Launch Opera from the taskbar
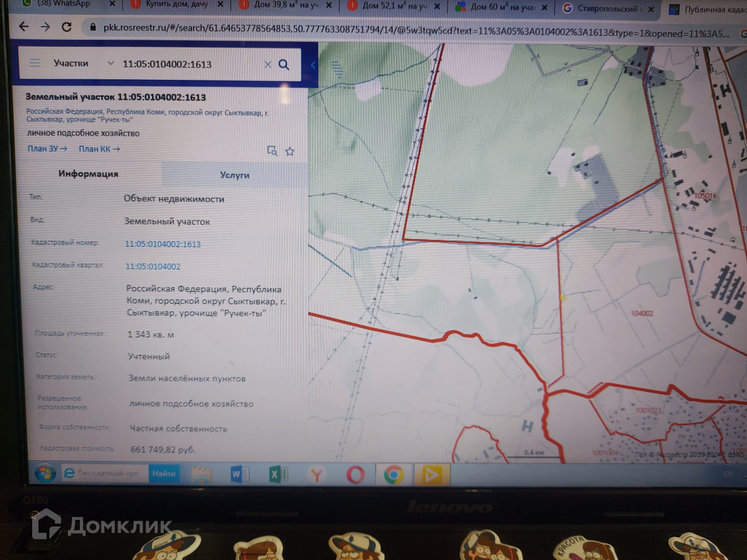747x560 pixels. coord(355,475)
